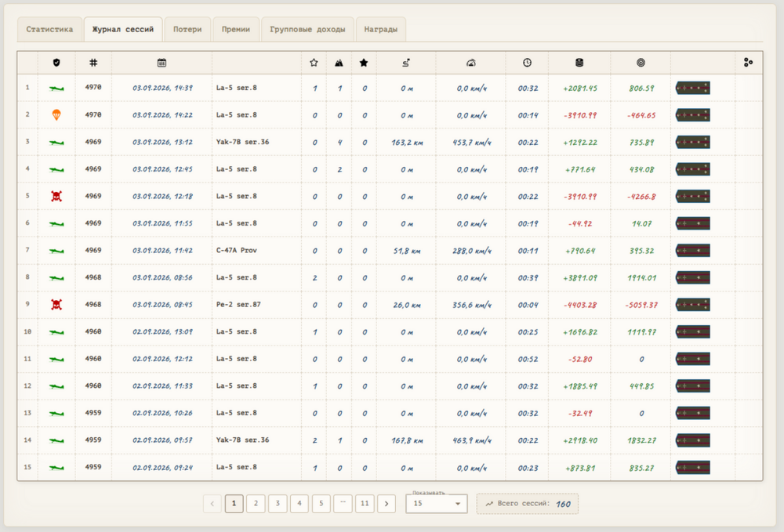Click the outlined star column header icon
Image resolution: width=784 pixels, height=532 pixels.
coord(314,63)
